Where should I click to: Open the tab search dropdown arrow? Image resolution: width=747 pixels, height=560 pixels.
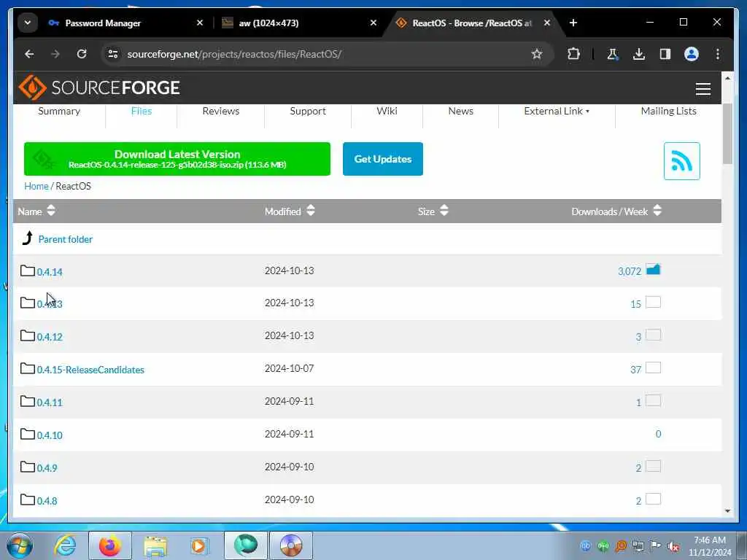tap(28, 23)
